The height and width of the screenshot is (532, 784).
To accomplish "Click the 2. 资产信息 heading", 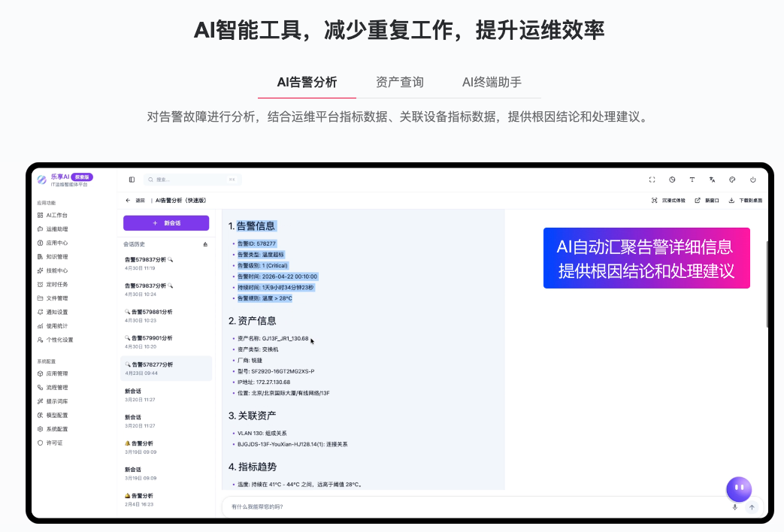I will pyautogui.click(x=252, y=321).
